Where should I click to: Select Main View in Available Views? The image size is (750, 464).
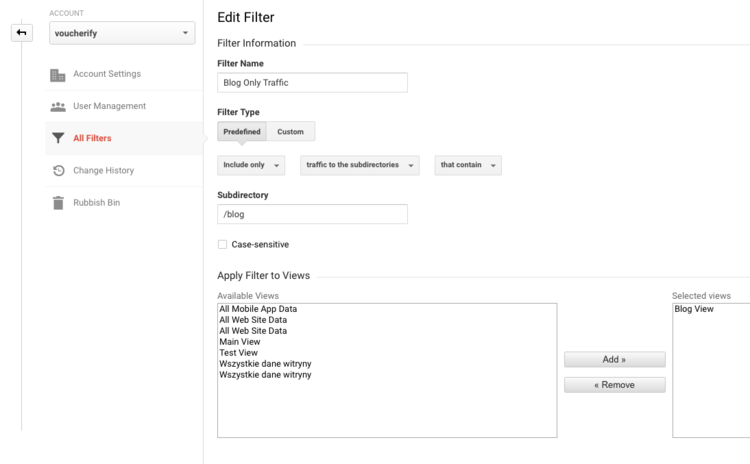pyautogui.click(x=240, y=342)
